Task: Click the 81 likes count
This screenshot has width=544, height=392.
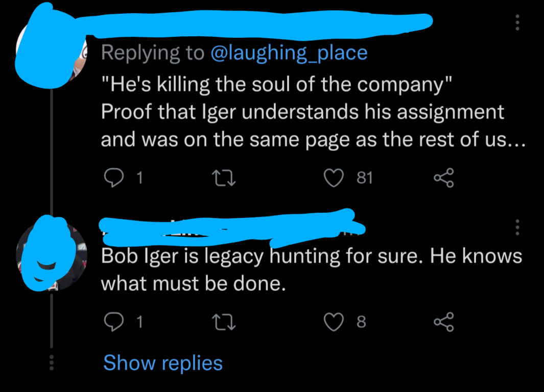Action: click(365, 178)
